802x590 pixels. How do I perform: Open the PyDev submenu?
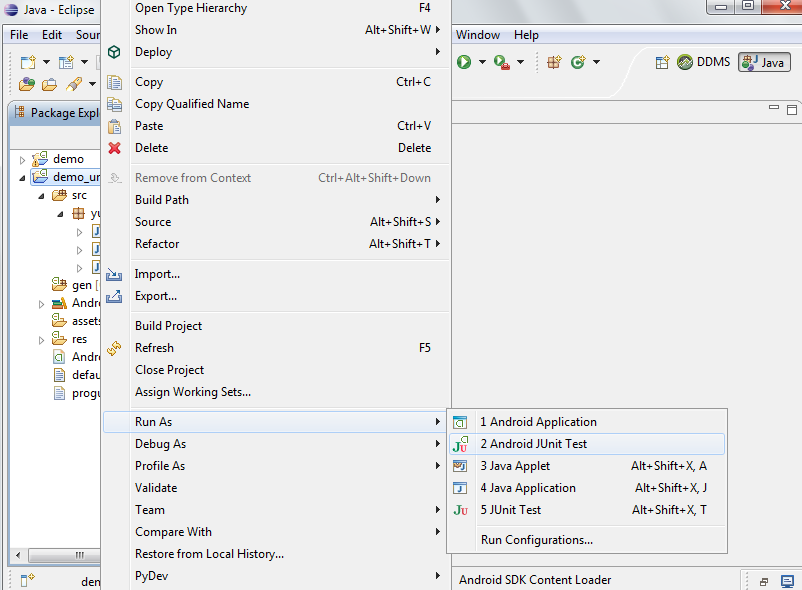277,576
